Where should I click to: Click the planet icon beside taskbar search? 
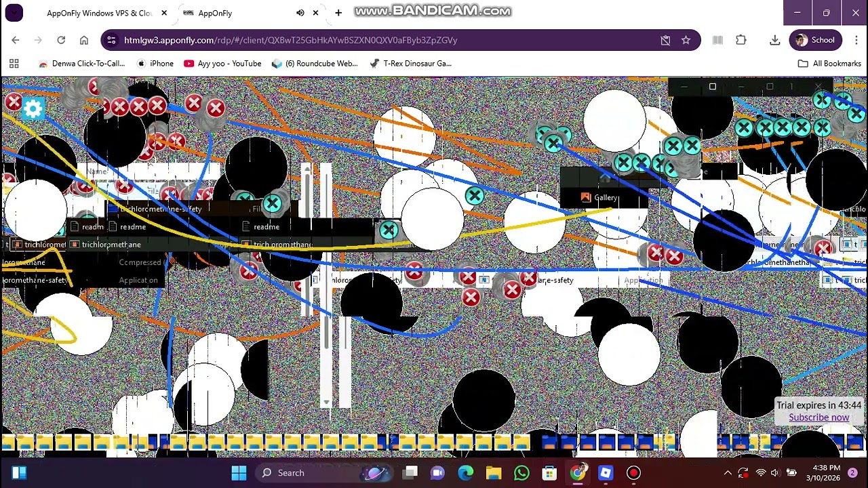(374, 473)
